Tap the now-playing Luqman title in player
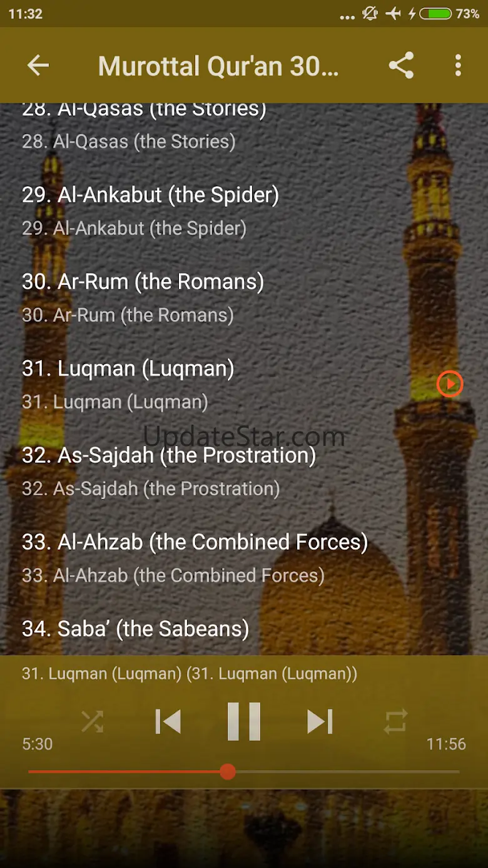The image size is (488, 868). [x=190, y=674]
